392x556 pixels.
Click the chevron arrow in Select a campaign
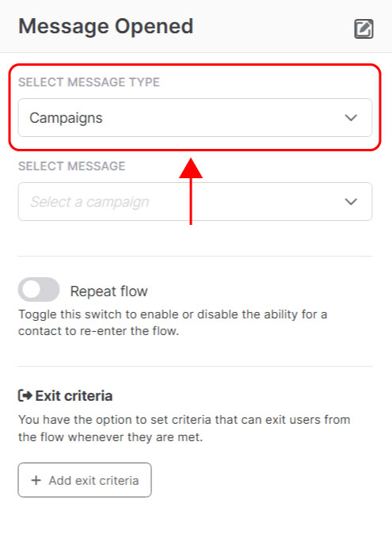click(351, 202)
